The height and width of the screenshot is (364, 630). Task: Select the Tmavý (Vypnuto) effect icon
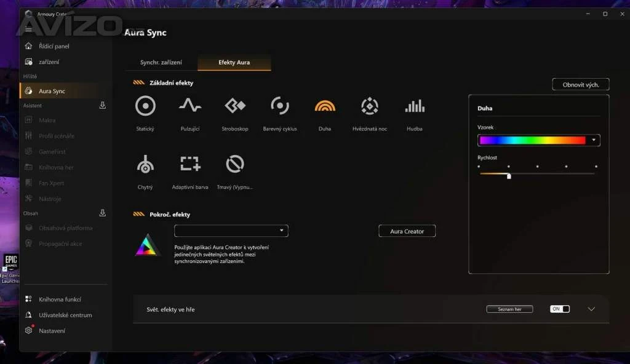click(235, 164)
